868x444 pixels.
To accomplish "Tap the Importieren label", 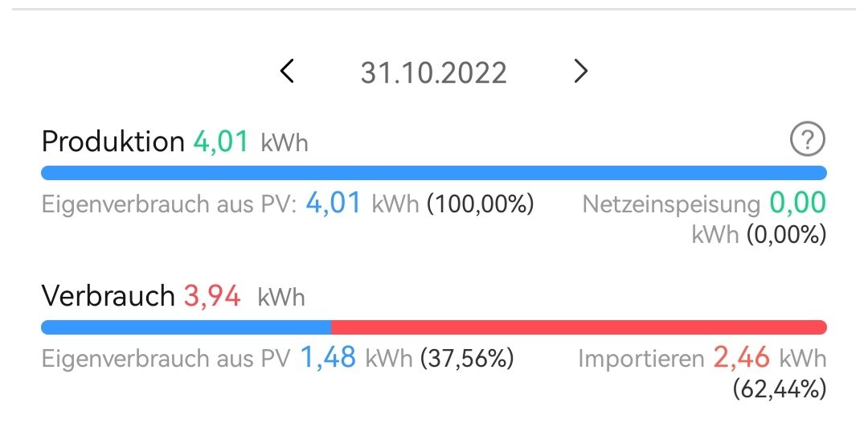I will click(x=641, y=359).
